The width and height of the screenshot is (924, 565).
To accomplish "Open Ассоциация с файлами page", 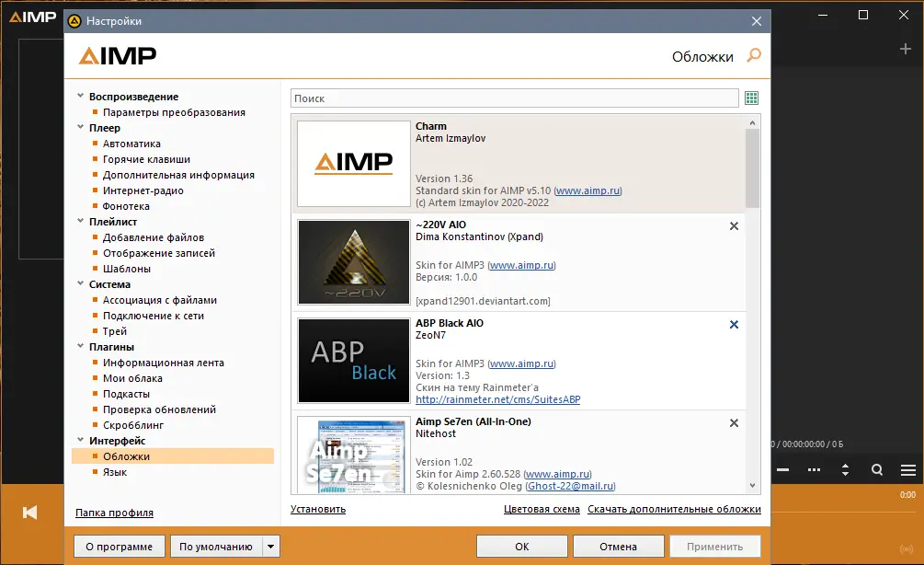I will click(160, 300).
